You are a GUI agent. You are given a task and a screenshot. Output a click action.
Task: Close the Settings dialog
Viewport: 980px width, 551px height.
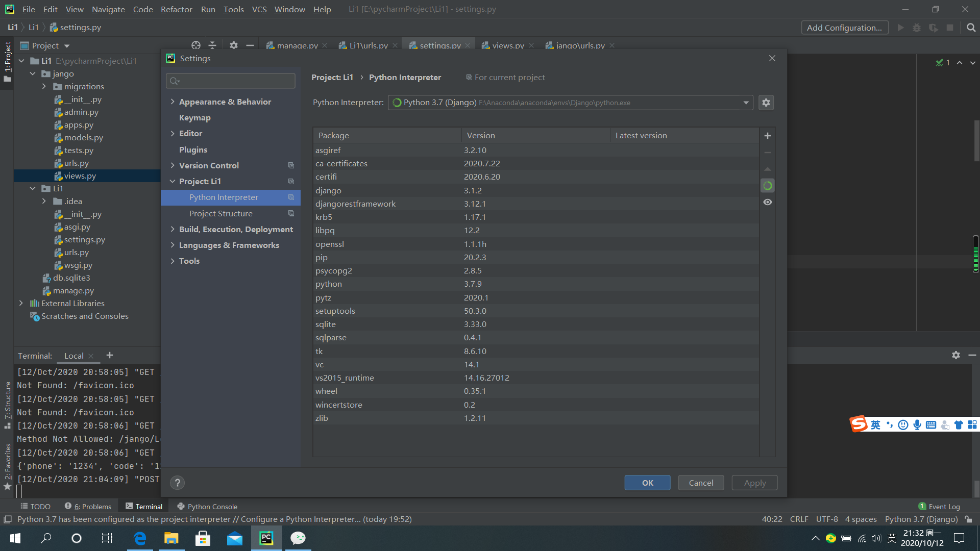click(772, 58)
